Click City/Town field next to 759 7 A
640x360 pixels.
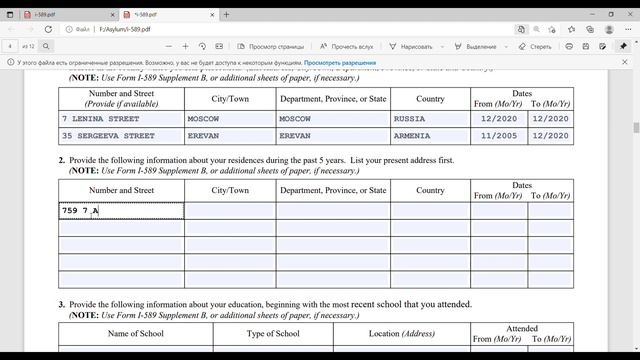(x=230, y=211)
